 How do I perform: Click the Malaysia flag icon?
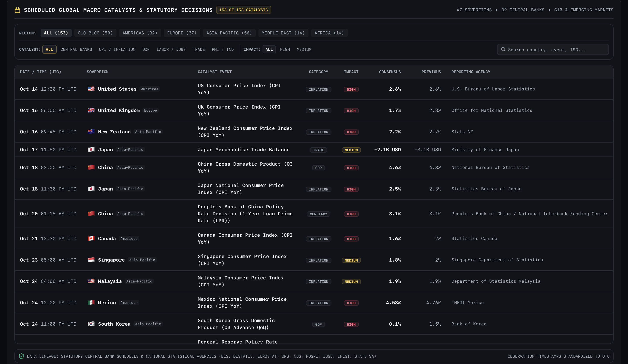pyautogui.click(x=91, y=281)
